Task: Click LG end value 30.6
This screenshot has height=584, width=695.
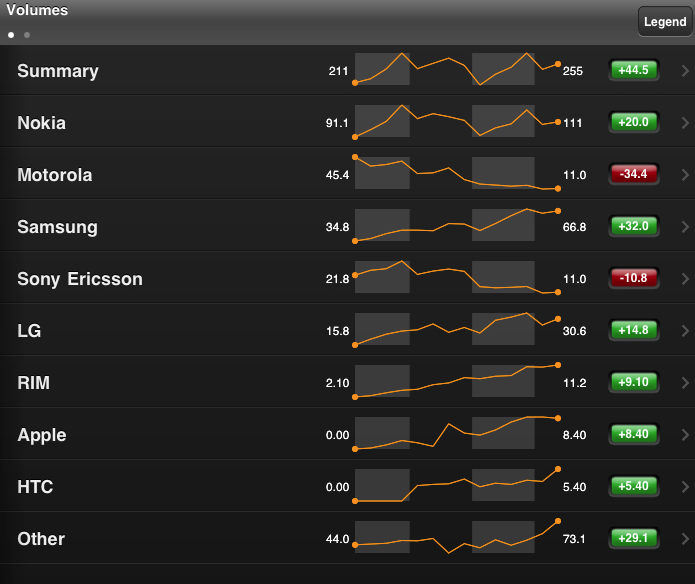Action: click(574, 331)
